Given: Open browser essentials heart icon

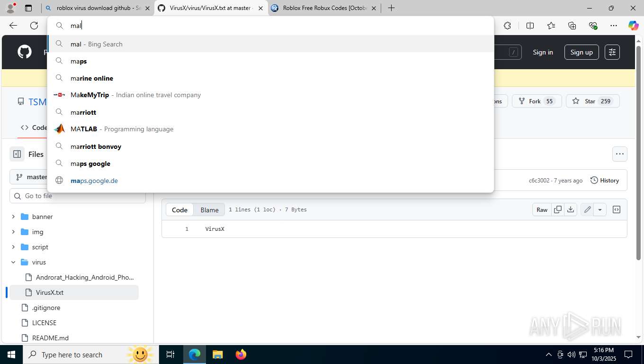Looking at the screenshot, I should click(x=593, y=26).
